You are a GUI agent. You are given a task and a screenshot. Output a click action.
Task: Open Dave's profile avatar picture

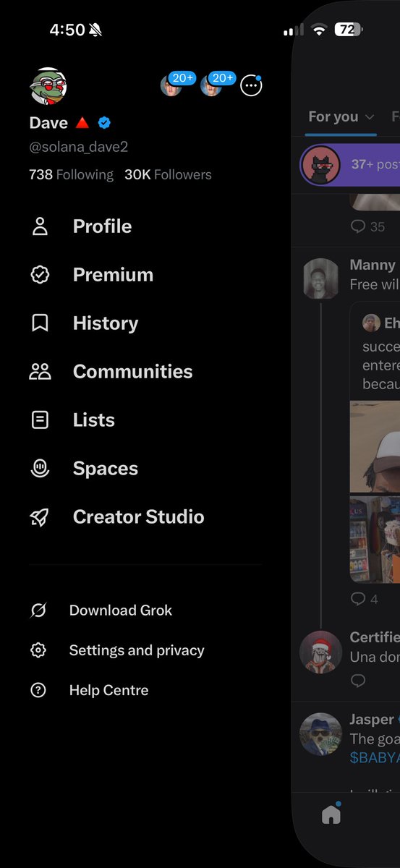(48, 86)
